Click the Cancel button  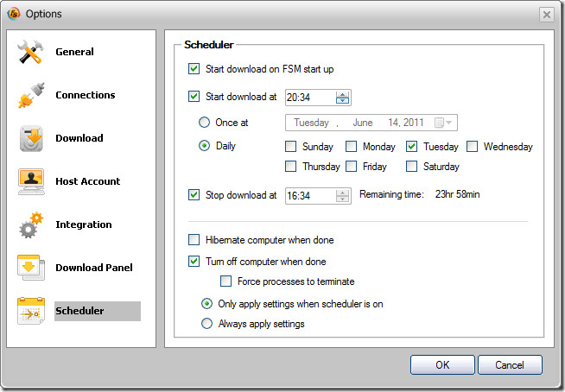[x=510, y=365]
